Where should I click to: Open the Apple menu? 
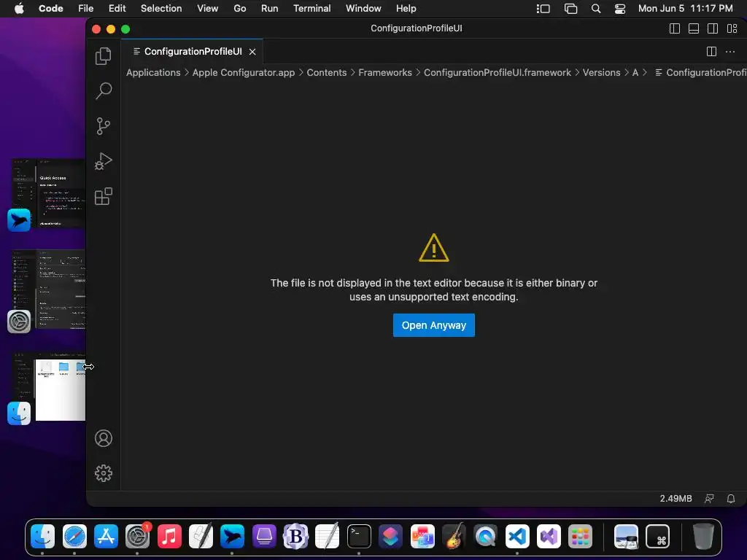coord(19,9)
